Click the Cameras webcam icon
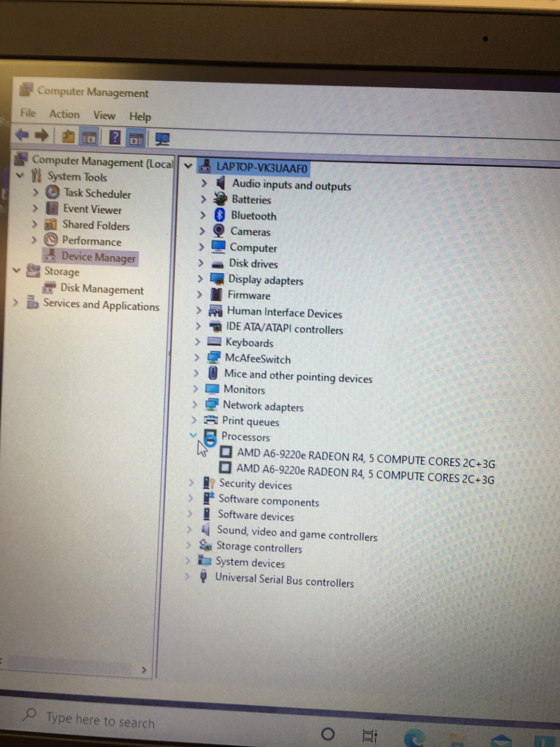The height and width of the screenshot is (747, 560). [x=218, y=231]
